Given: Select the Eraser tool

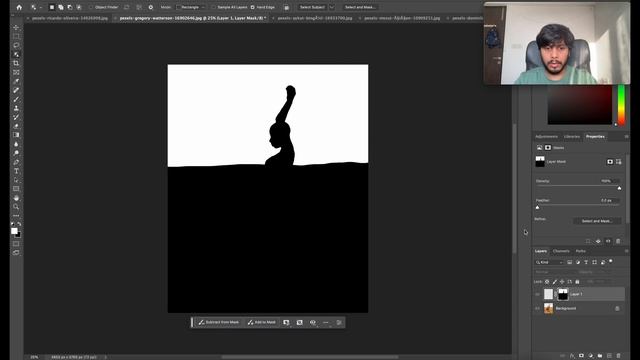Looking at the screenshot, I should [x=16, y=126].
